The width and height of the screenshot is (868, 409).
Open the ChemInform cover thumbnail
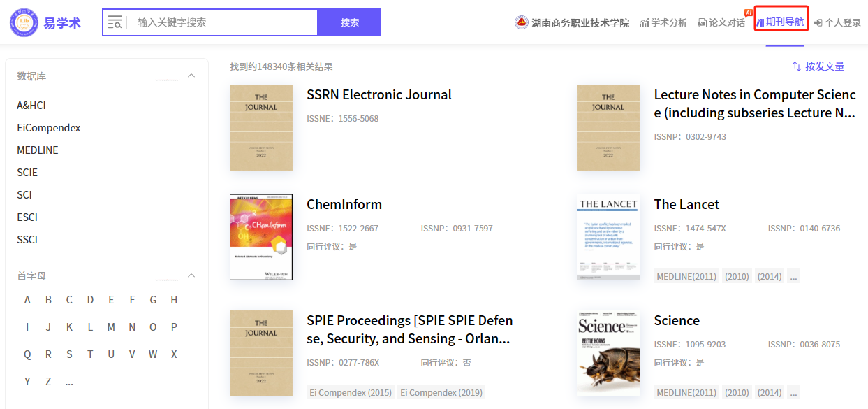261,237
